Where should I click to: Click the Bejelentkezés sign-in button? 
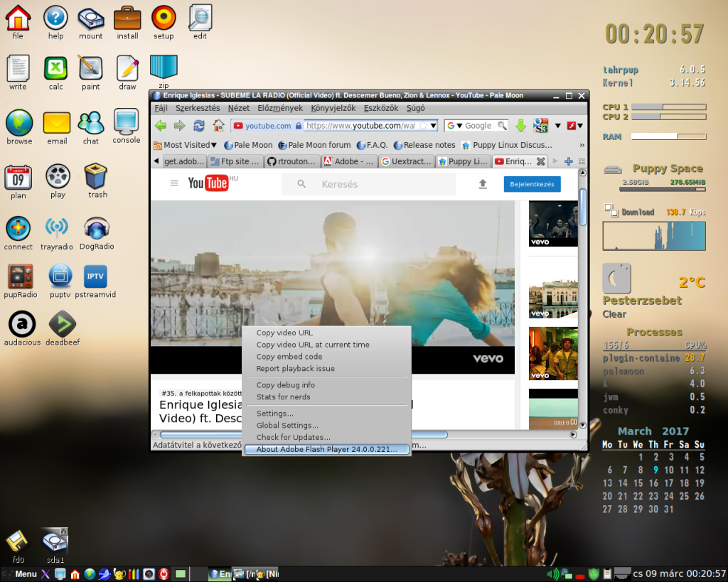(x=532, y=184)
